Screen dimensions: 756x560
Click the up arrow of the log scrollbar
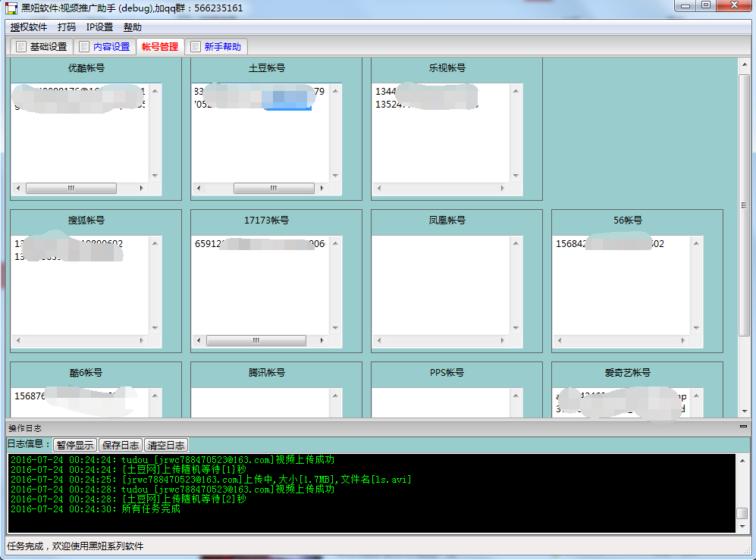click(742, 461)
